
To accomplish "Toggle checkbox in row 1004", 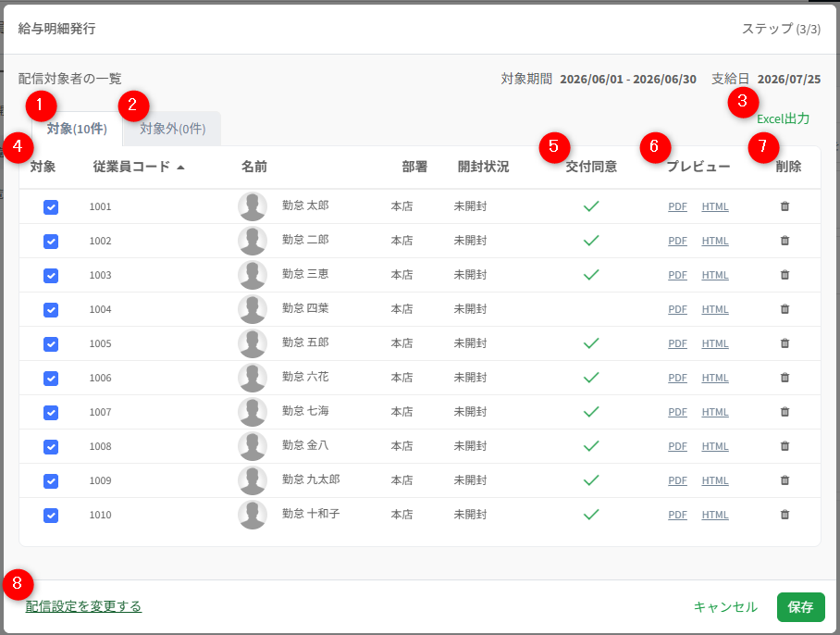I will [51, 310].
